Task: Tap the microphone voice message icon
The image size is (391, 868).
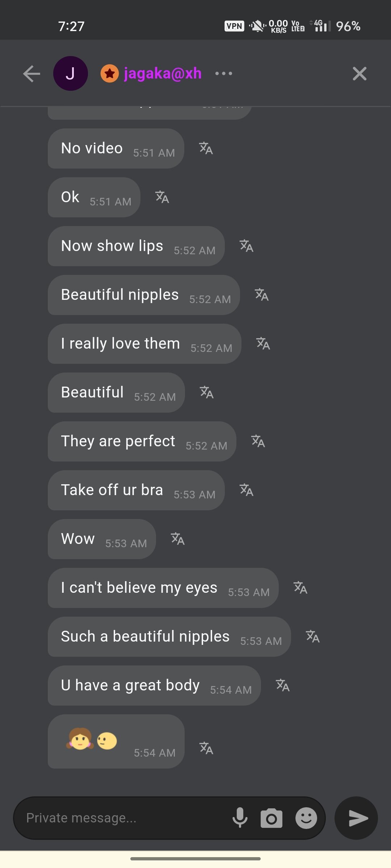Action: point(240,818)
